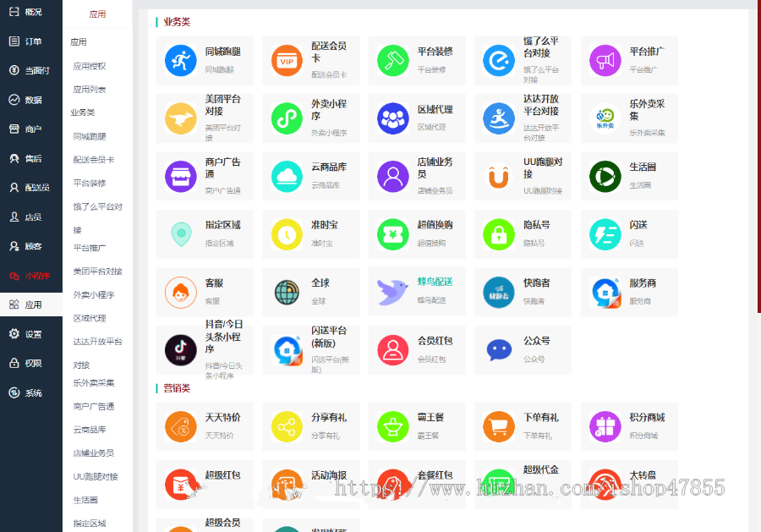The image size is (761, 532).
Task: Open 应用授权 in the submenu
Action: (90, 66)
